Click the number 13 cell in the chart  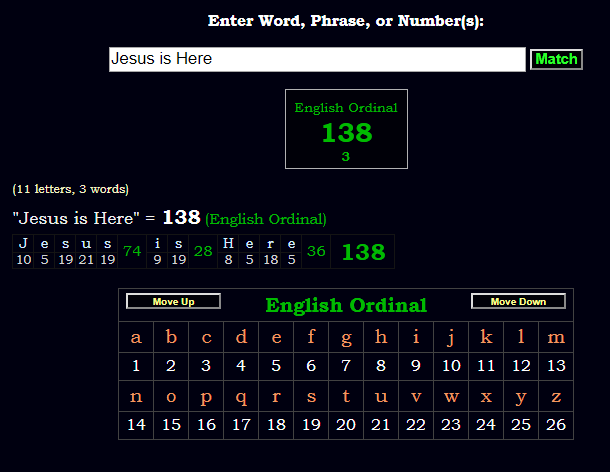coord(556,366)
